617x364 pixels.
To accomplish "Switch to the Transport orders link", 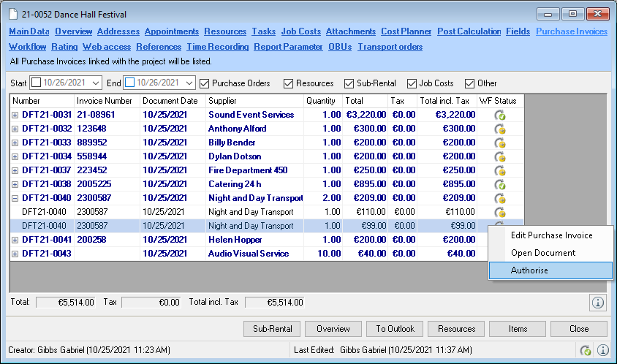I will 390,47.
